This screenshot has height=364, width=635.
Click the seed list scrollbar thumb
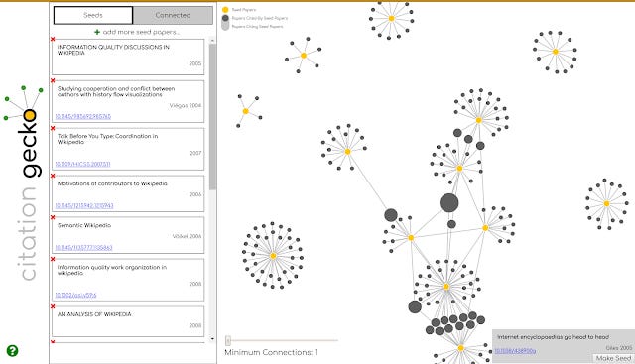coord(212,117)
